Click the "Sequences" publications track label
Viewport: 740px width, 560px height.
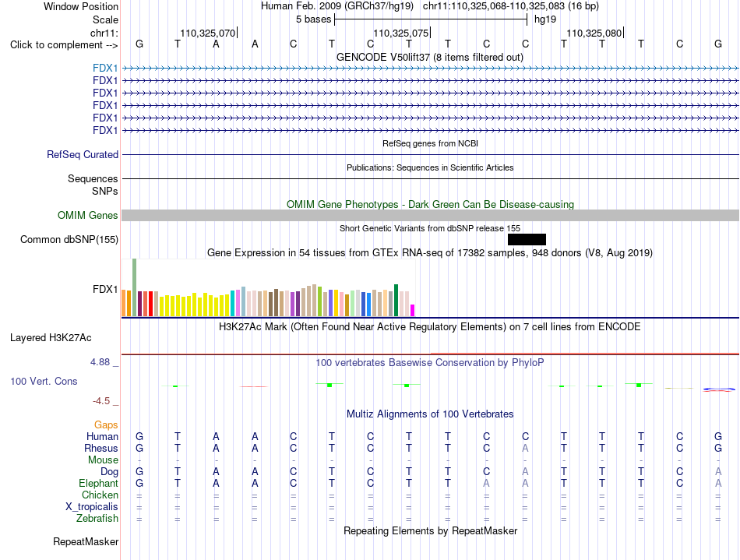pos(93,179)
